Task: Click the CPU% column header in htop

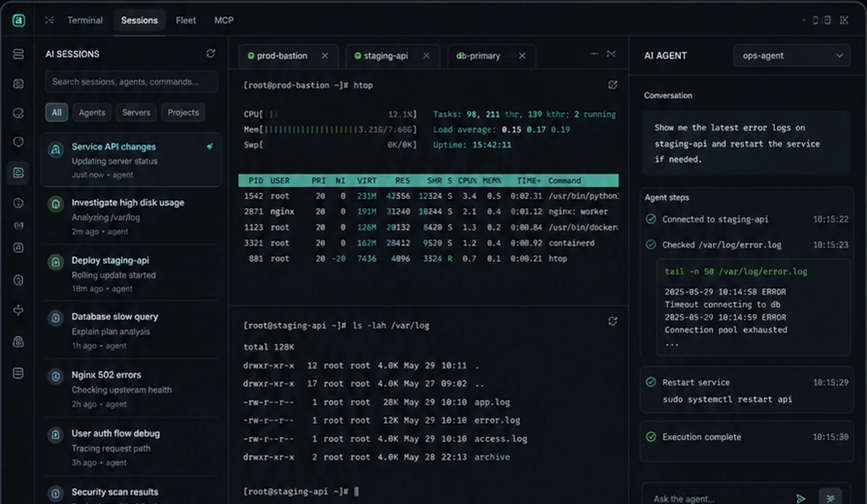Action: [x=467, y=180]
